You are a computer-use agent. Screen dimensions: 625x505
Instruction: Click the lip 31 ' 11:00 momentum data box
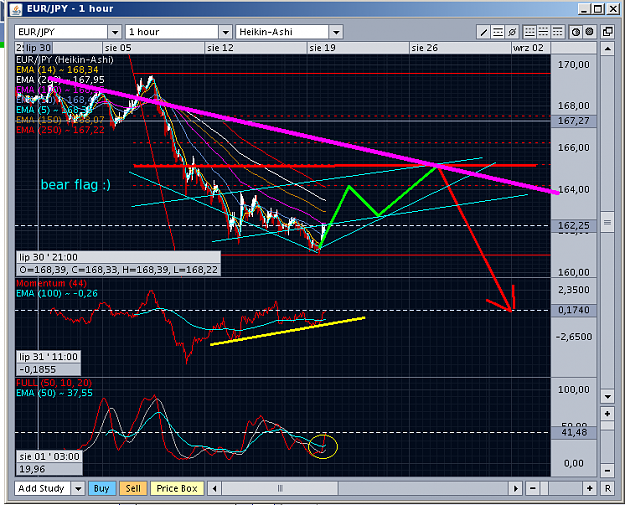click(49, 357)
